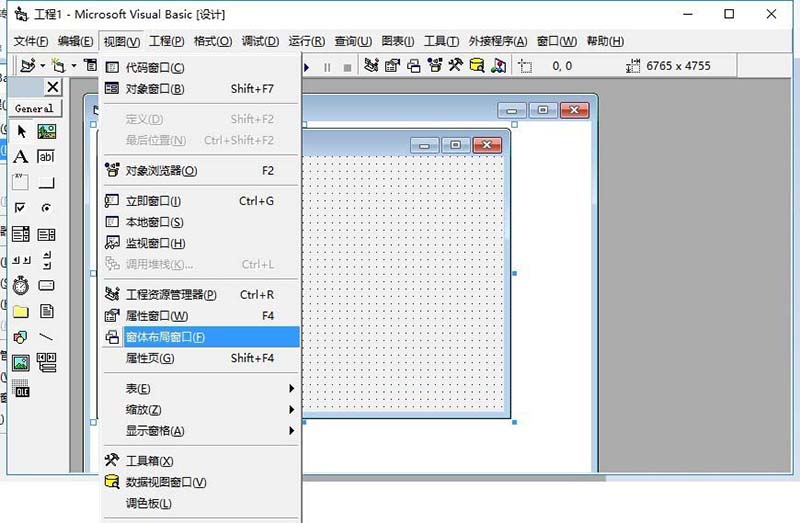Open the Add Form dropdown arrow
The height and width of the screenshot is (523, 800).
[73, 66]
